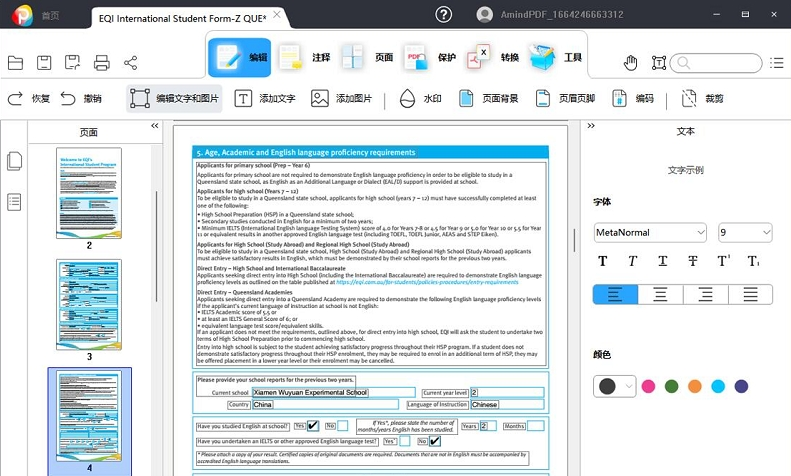The width and height of the screenshot is (791, 476).
Task: Show the bookmarks outline sidebar icon
Action: point(14,202)
